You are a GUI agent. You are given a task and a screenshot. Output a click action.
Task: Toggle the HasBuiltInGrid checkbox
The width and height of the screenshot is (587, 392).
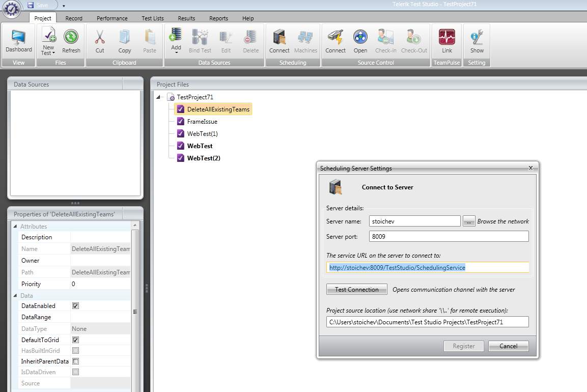76,350
